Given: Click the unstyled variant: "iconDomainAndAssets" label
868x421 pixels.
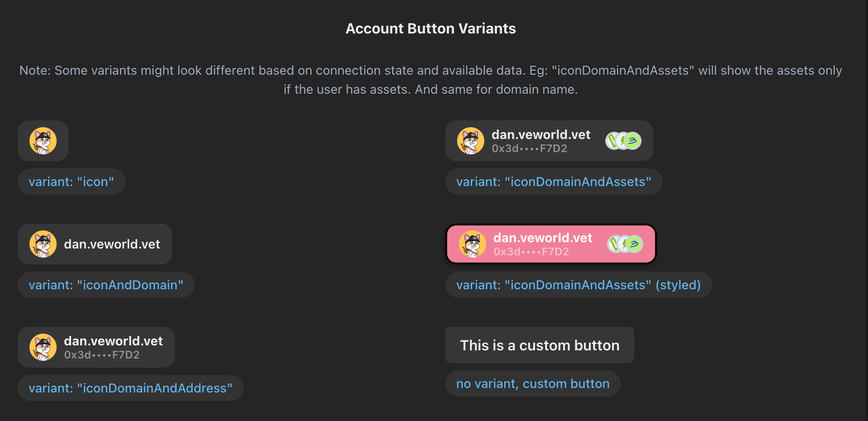Looking at the screenshot, I should coord(554,182).
